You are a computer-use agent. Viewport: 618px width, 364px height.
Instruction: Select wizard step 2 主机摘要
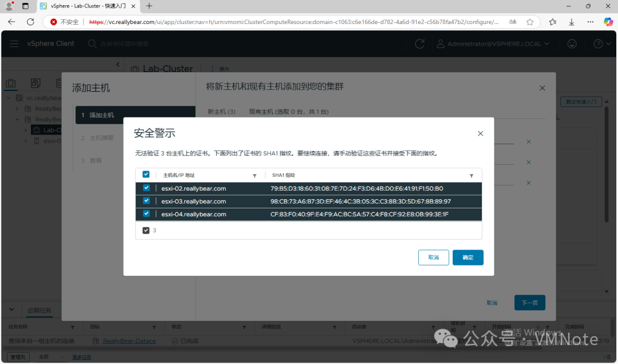click(97, 137)
